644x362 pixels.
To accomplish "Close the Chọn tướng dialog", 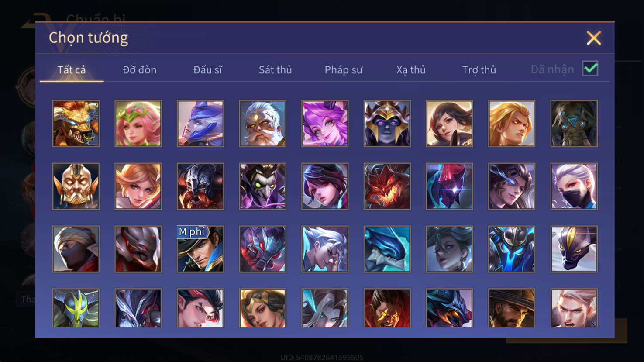I will pos(594,38).
